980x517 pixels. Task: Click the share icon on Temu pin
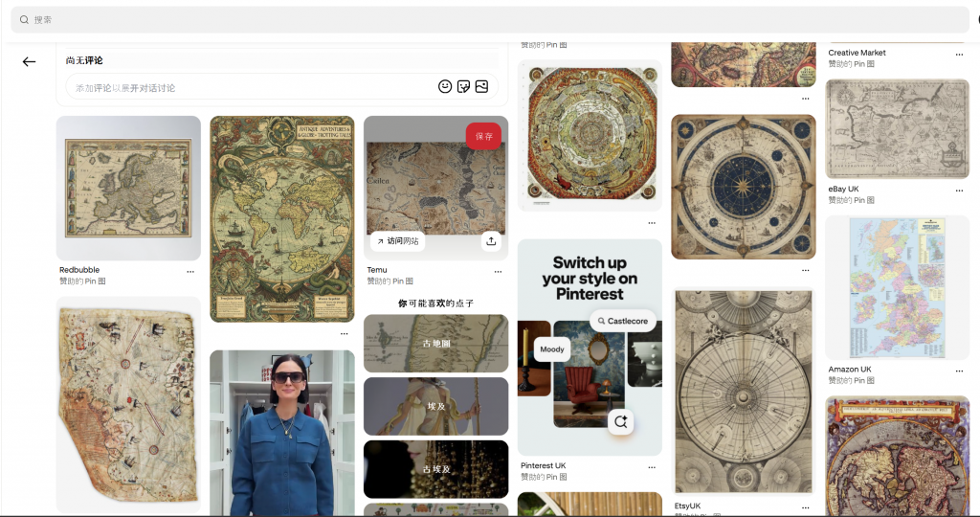coord(491,241)
